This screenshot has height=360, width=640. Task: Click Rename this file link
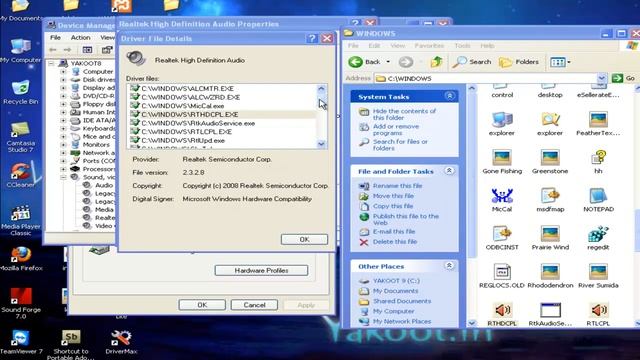(x=397, y=186)
